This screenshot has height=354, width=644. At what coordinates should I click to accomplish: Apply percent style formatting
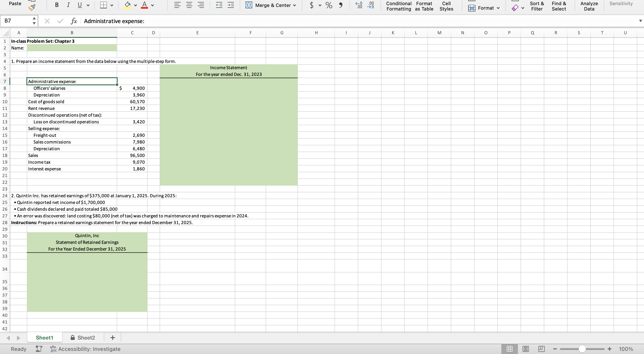coord(329,5)
